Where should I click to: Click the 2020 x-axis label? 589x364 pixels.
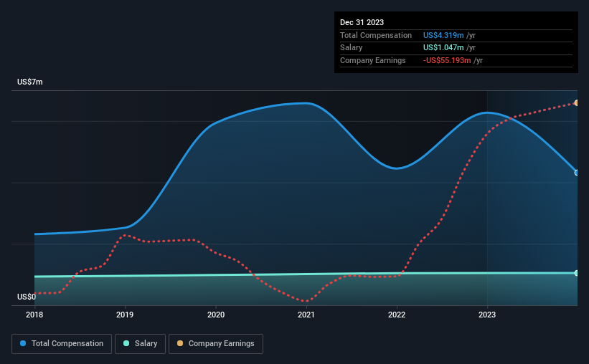coord(216,315)
